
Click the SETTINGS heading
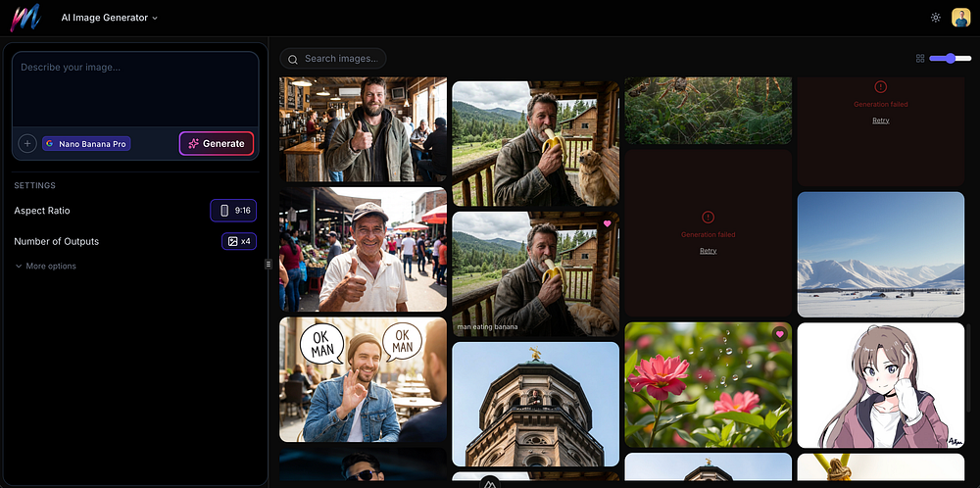coord(35,185)
